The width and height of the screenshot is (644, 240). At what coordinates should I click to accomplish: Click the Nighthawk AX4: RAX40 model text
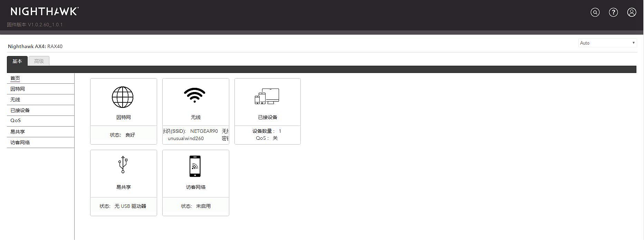pos(35,46)
